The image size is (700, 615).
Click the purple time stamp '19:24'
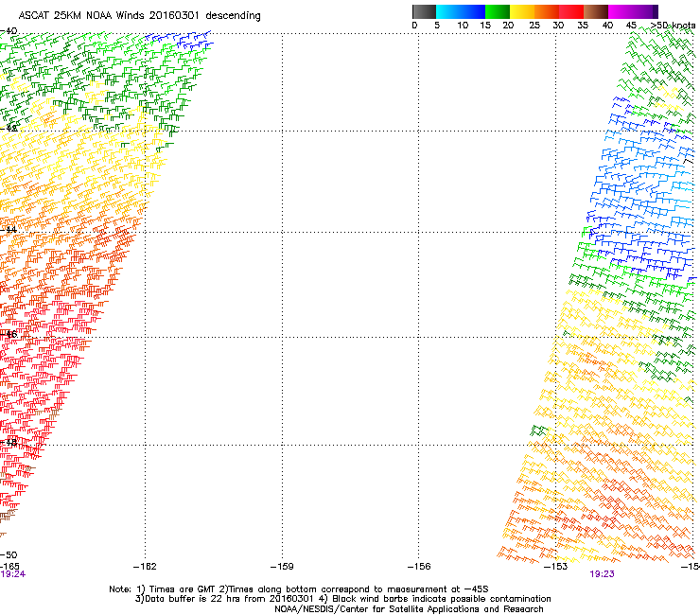[x=13, y=574]
